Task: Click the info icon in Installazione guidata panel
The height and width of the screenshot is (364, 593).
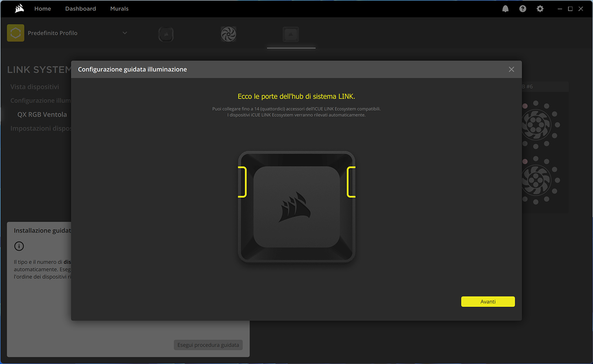Action: click(19, 246)
